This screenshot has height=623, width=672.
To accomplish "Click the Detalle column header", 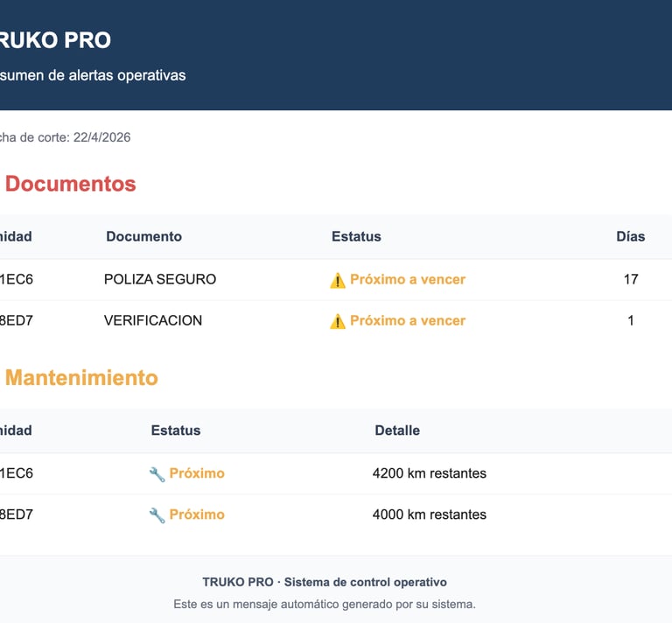I will [397, 430].
